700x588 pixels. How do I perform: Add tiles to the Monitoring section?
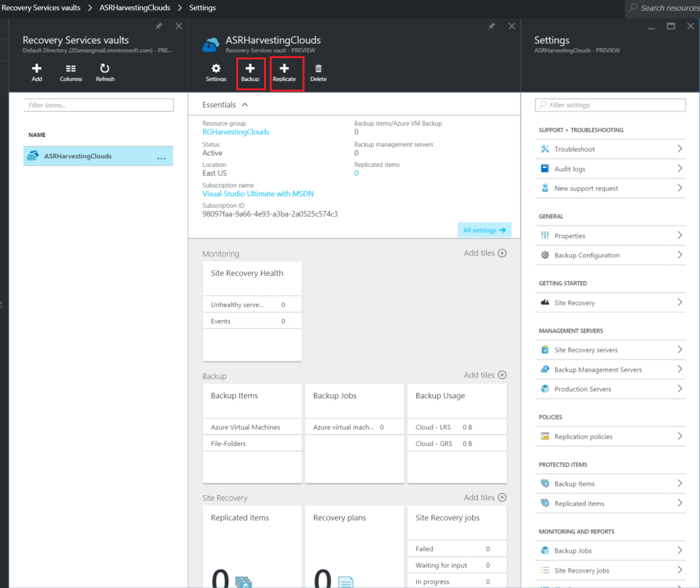[485, 253]
